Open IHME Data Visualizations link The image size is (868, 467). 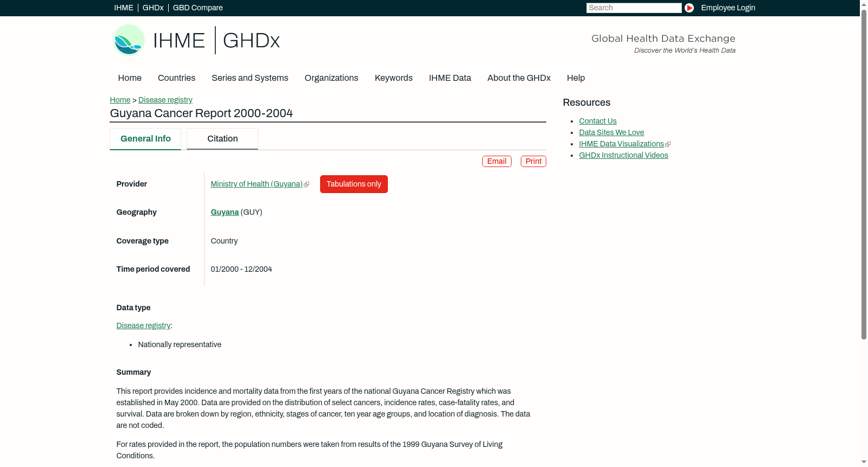[x=622, y=144]
